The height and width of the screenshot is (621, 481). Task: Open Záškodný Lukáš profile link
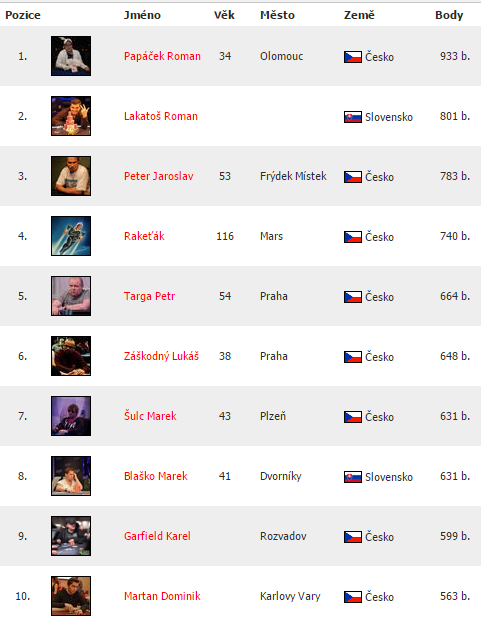tap(161, 356)
